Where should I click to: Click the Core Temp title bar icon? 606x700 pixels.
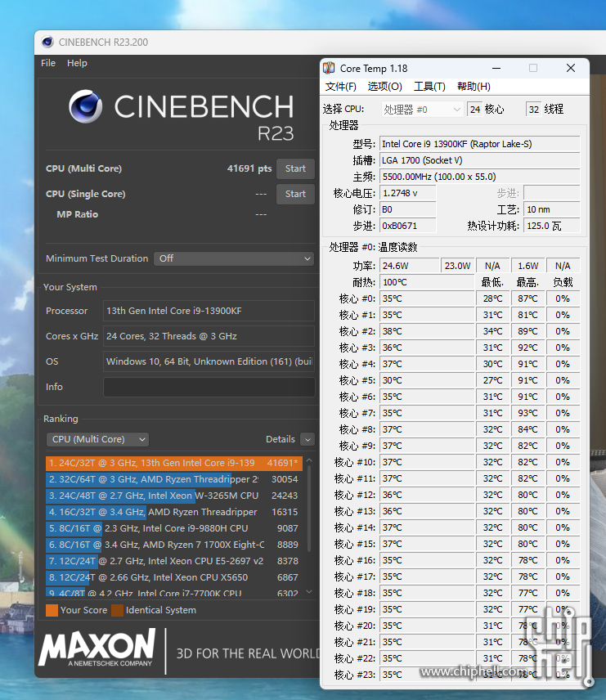tap(329, 68)
